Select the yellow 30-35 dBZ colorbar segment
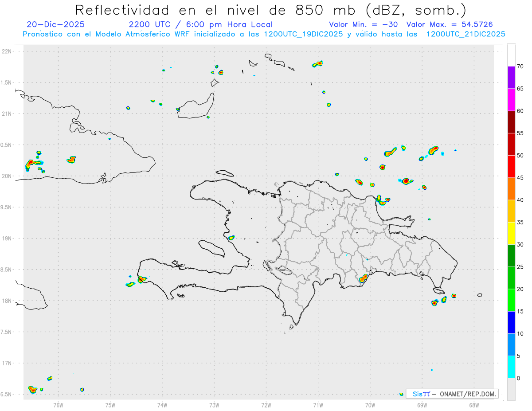 pyautogui.click(x=511, y=233)
